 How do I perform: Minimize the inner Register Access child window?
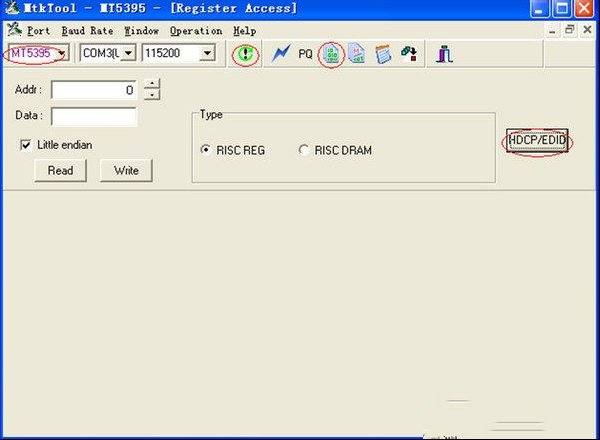coord(552,30)
